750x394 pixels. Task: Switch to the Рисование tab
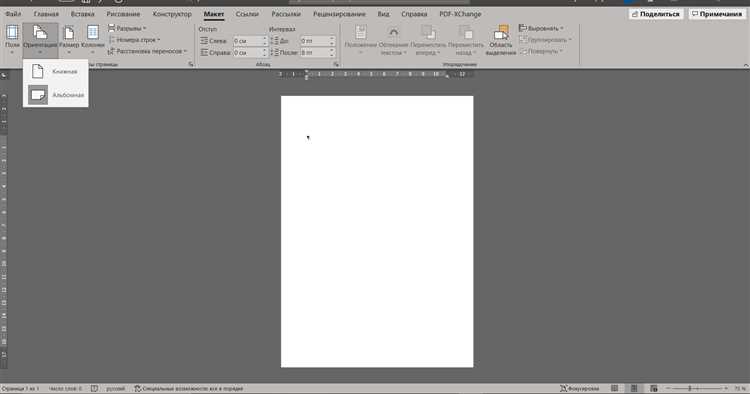tap(123, 14)
